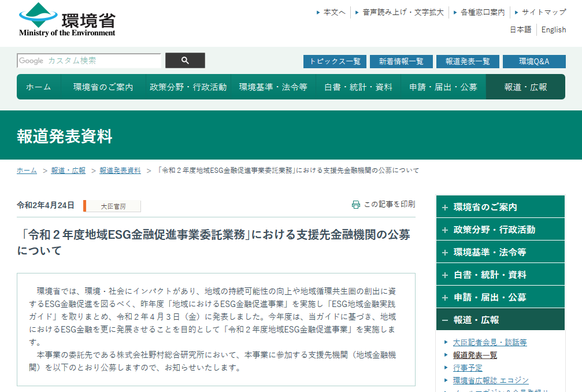The width and height of the screenshot is (582, 392).
Task: Go to サイトマップ link in header
Action: [x=543, y=12]
